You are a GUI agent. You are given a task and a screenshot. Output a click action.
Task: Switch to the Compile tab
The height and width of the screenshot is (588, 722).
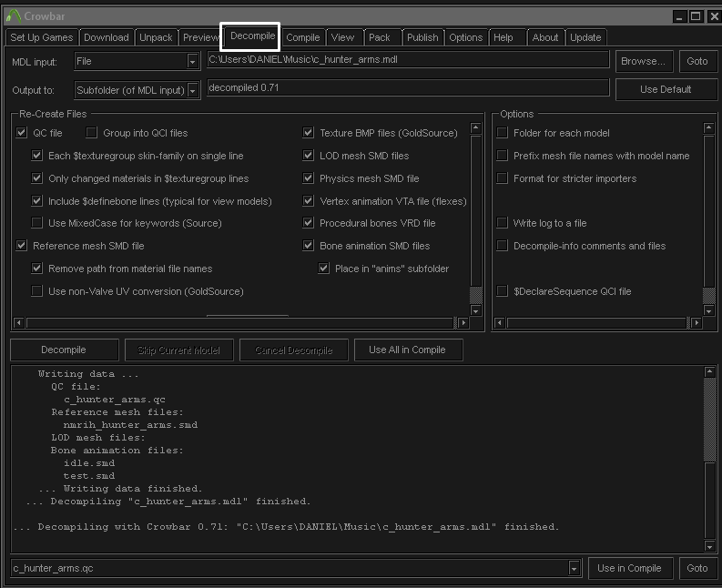[x=303, y=37]
